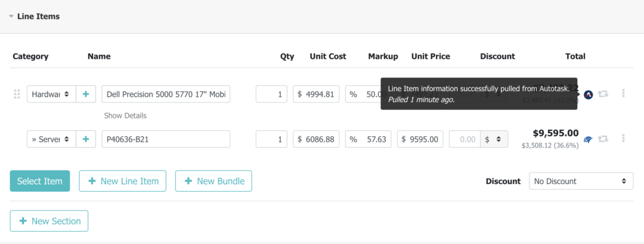This screenshot has height=244, width=644.
Task: Edit the P40636-B21 name field
Action: coord(166,139)
